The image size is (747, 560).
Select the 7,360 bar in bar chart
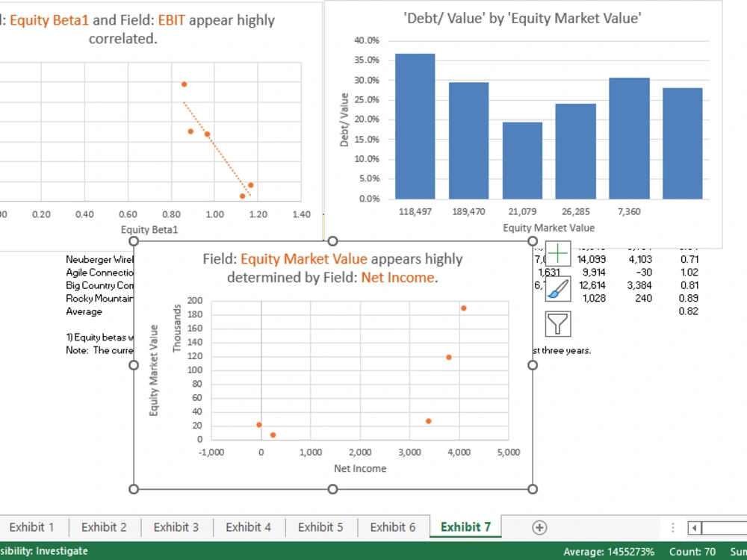coord(629,138)
